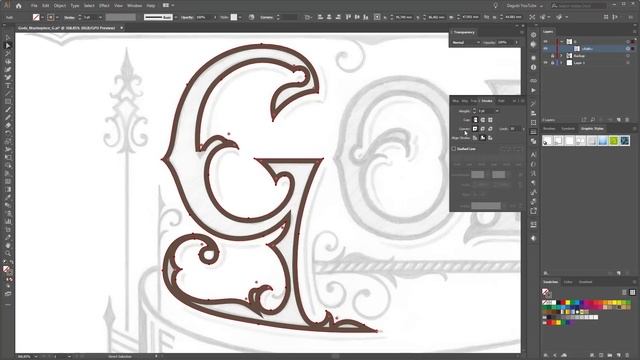The width and height of the screenshot is (640, 360).
Task: Apply the green graphic style thumbnail
Action: pos(613,141)
